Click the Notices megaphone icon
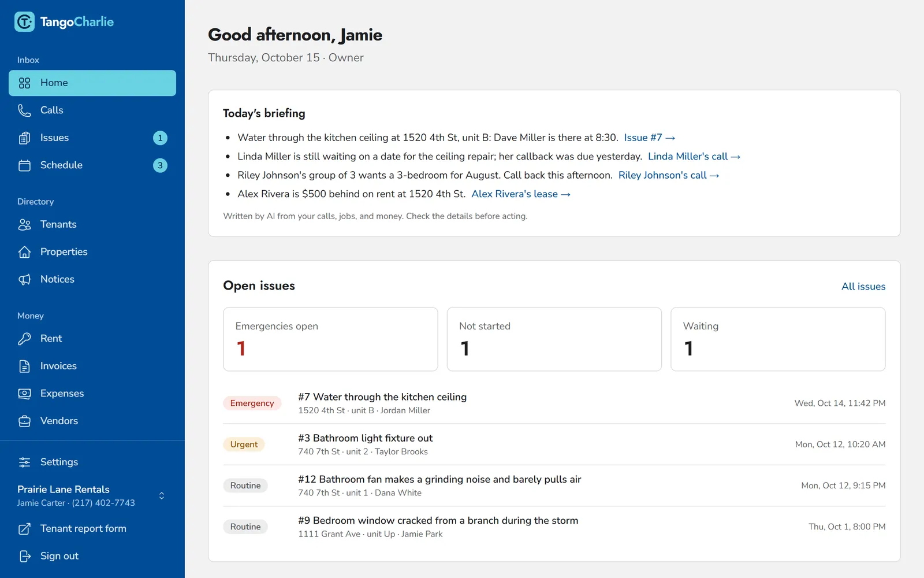924x578 pixels. pos(24,280)
